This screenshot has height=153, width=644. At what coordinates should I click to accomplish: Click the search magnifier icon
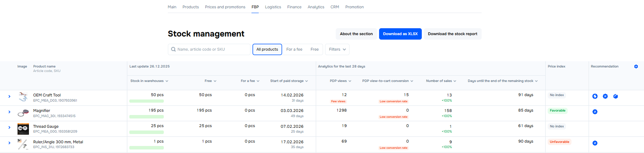pos(173,49)
